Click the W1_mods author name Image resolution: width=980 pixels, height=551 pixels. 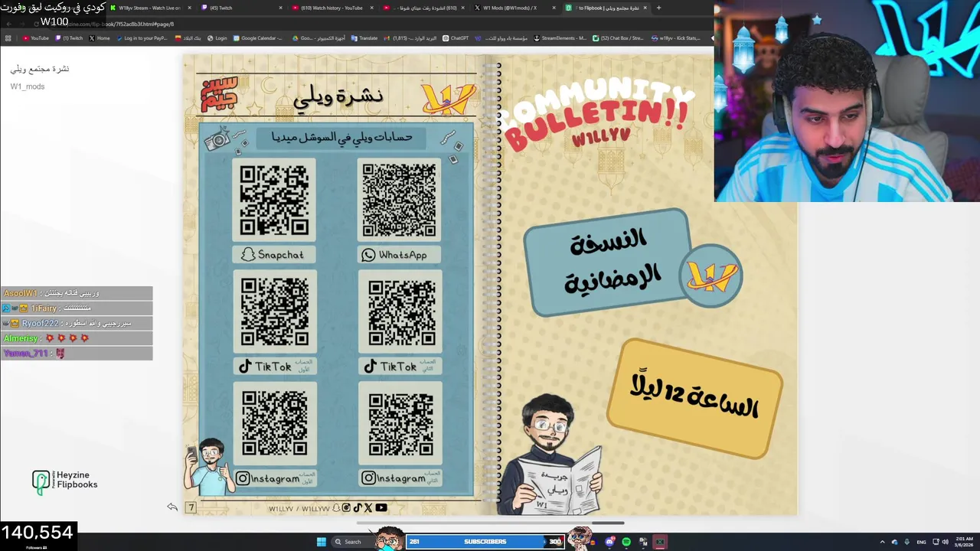point(28,86)
